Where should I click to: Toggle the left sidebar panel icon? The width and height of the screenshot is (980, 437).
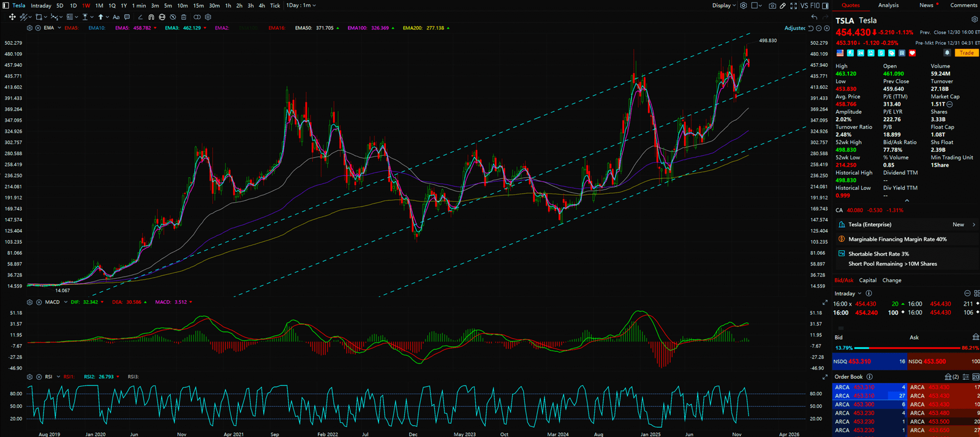6,6
